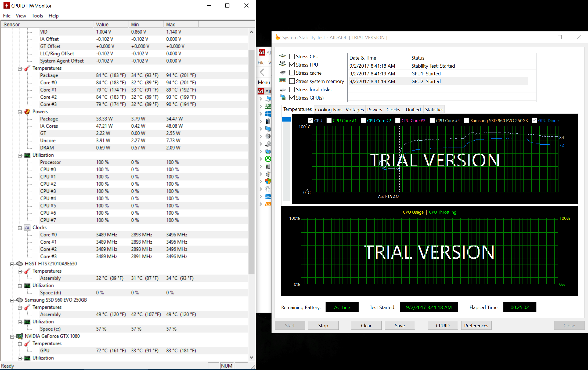
Task: Collapse the NVIDIA GeForce GTX 1080 node
Action: pos(12,336)
